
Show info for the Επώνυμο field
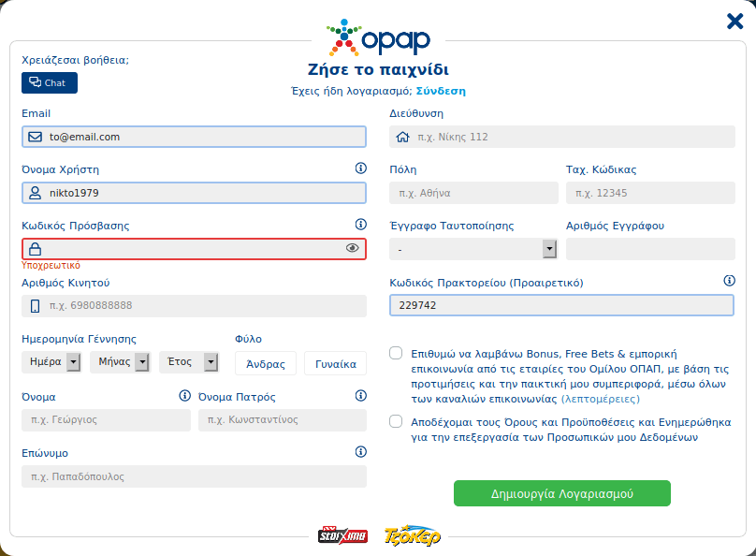[x=360, y=451]
